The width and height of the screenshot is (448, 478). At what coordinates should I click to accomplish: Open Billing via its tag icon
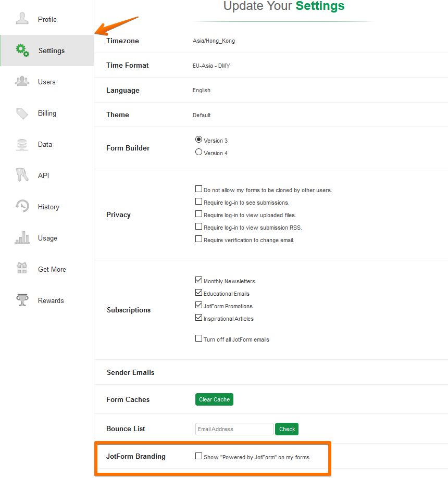[22, 112]
